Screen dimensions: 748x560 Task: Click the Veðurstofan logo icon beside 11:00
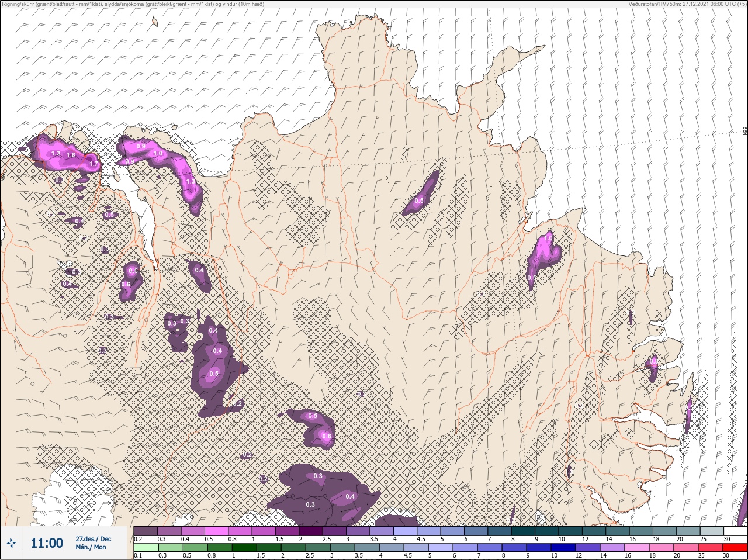coord(11,544)
